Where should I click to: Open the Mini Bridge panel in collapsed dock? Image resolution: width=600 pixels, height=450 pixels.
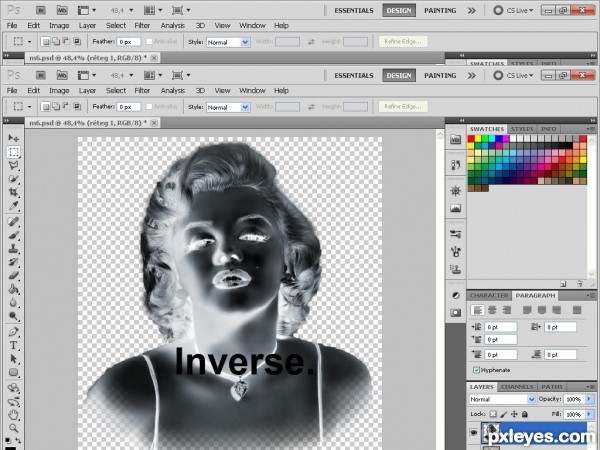tap(455, 140)
